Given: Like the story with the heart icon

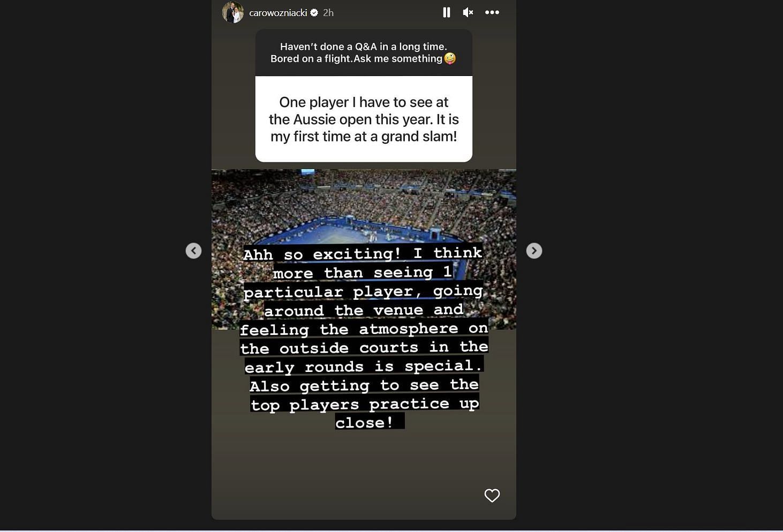Looking at the screenshot, I should (x=492, y=496).
